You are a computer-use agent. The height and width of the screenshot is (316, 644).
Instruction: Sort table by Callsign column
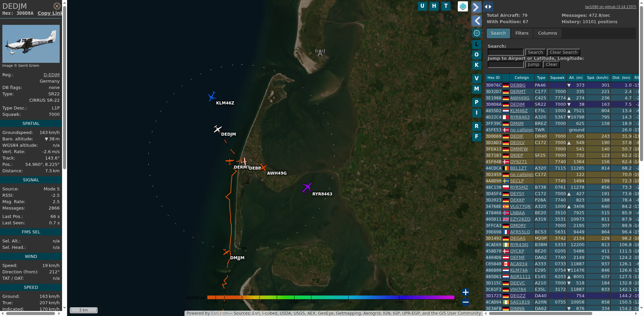click(522, 78)
